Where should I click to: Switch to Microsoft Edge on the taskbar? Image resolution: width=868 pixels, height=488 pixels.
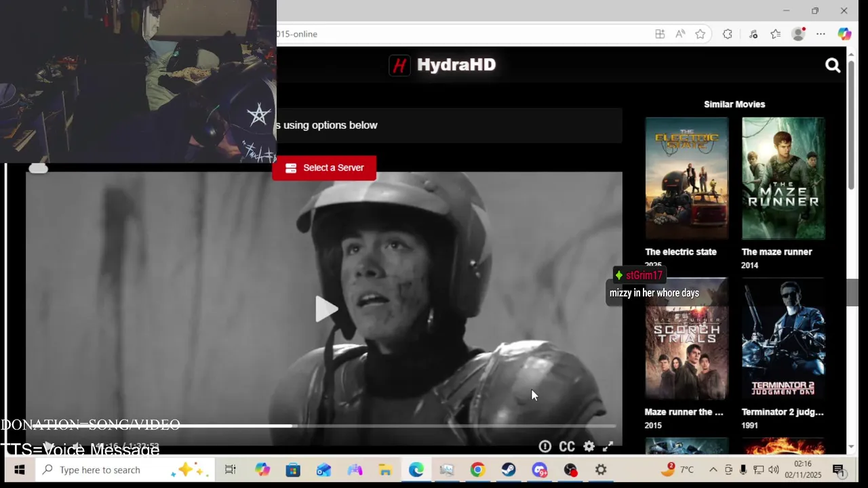[x=416, y=470]
